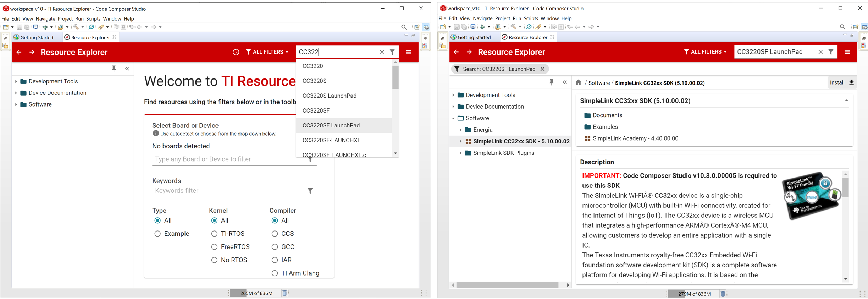Select TI-RTOS kernel radio button
Screen dimensions: 868x299
(x=214, y=234)
